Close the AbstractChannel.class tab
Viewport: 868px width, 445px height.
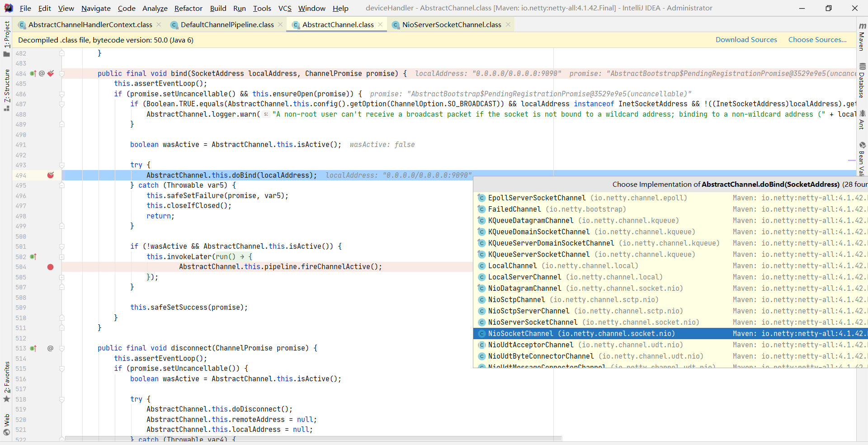pyautogui.click(x=380, y=24)
